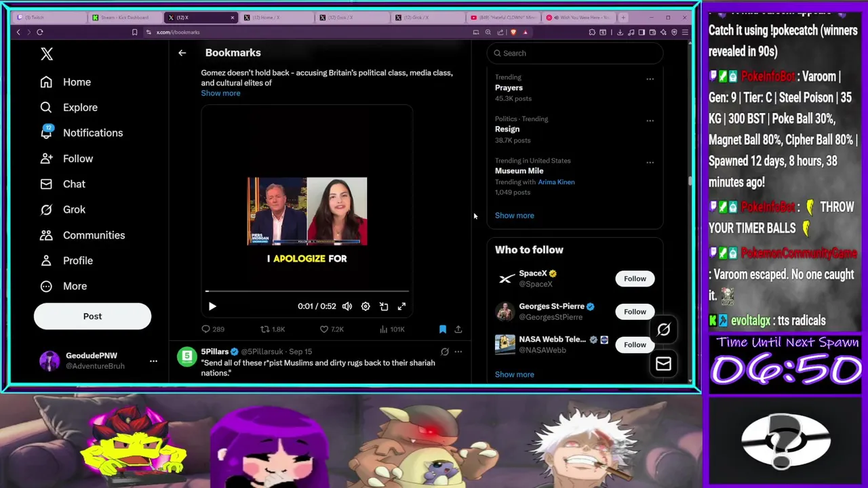Repost the post with 1.8K reposts

273,329
